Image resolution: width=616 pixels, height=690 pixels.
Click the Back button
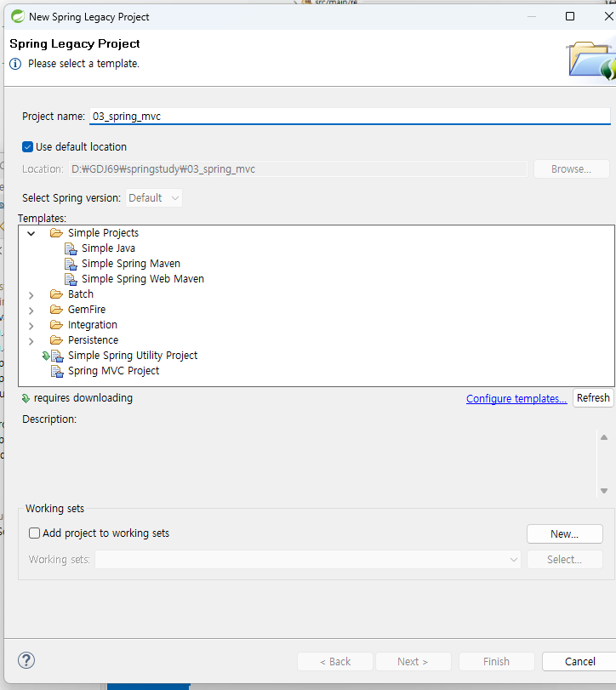pyautogui.click(x=335, y=661)
